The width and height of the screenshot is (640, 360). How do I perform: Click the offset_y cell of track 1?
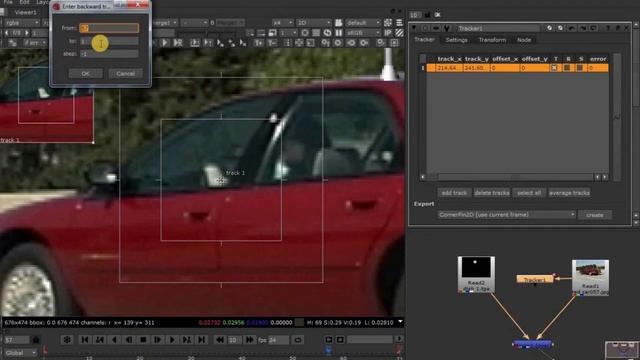(x=534, y=68)
